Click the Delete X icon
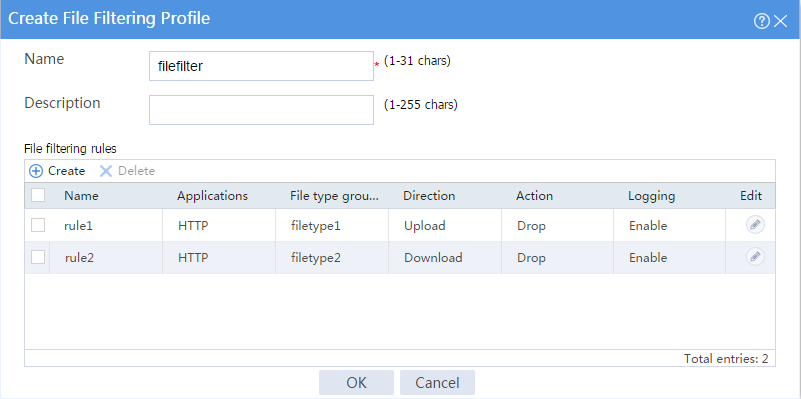 (106, 171)
